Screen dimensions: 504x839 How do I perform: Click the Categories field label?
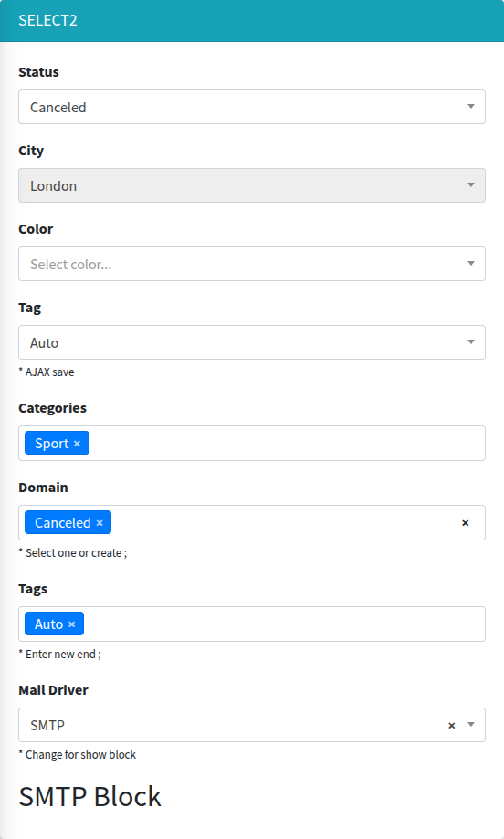point(52,408)
